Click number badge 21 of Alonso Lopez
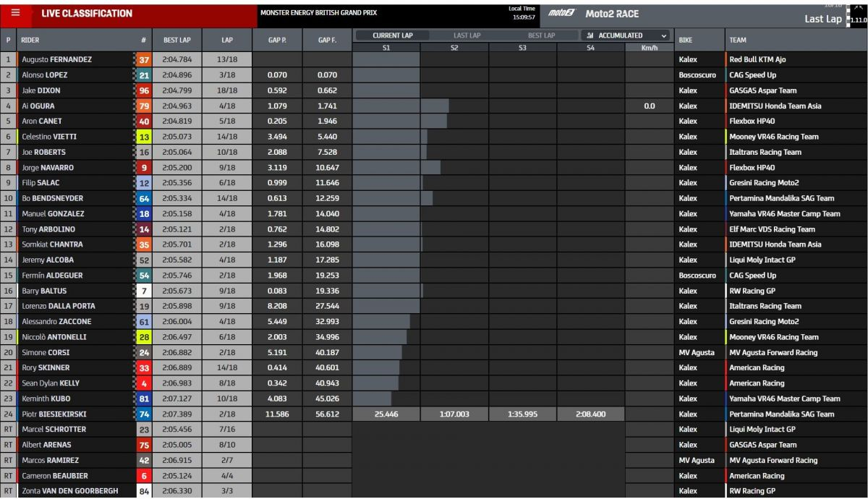 click(144, 75)
